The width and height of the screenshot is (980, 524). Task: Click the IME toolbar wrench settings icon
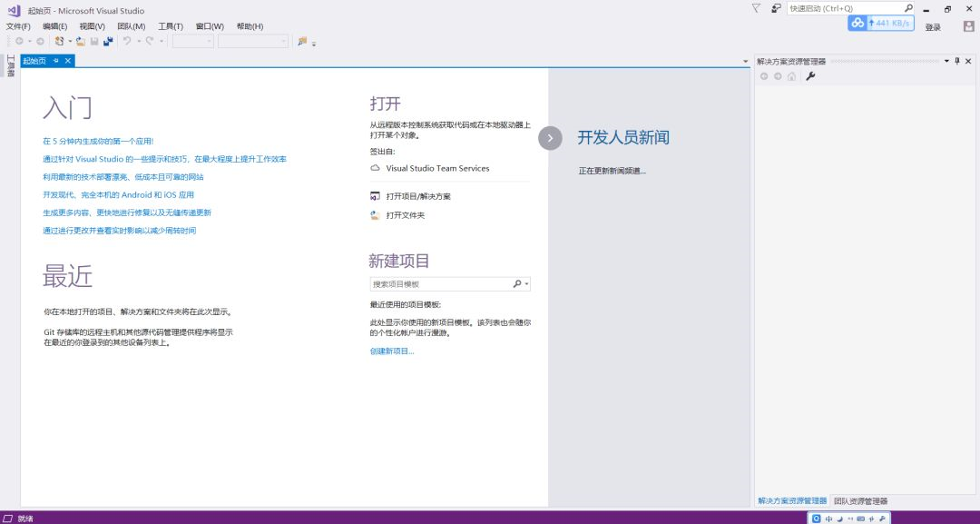click(x=882, y=519)
